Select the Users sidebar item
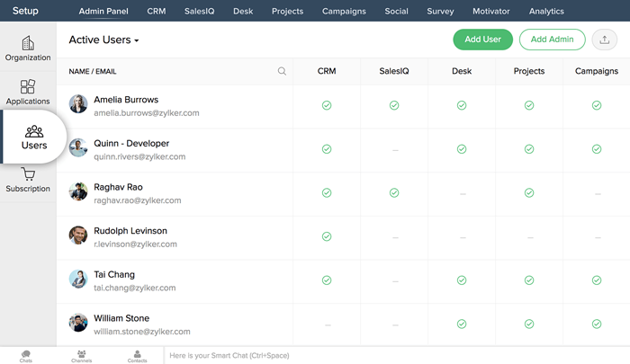The height and width of the screenshot is (364, 630). coord(34,137)
